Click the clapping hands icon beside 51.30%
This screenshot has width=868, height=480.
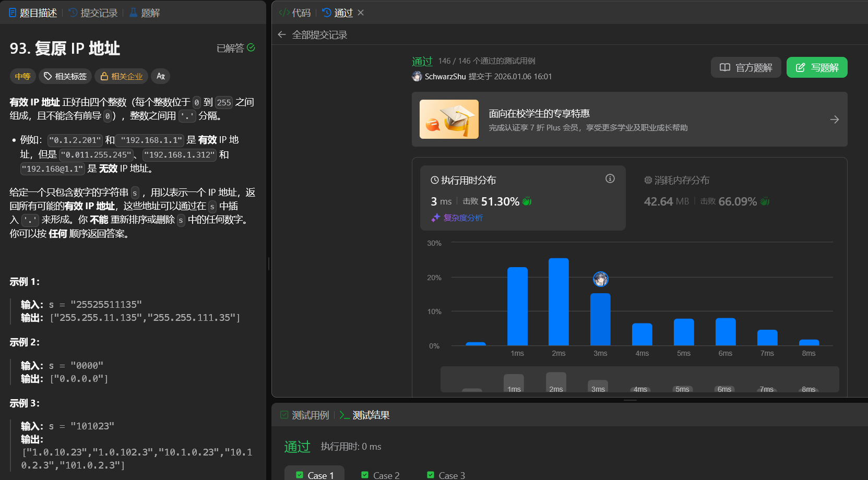527,201
